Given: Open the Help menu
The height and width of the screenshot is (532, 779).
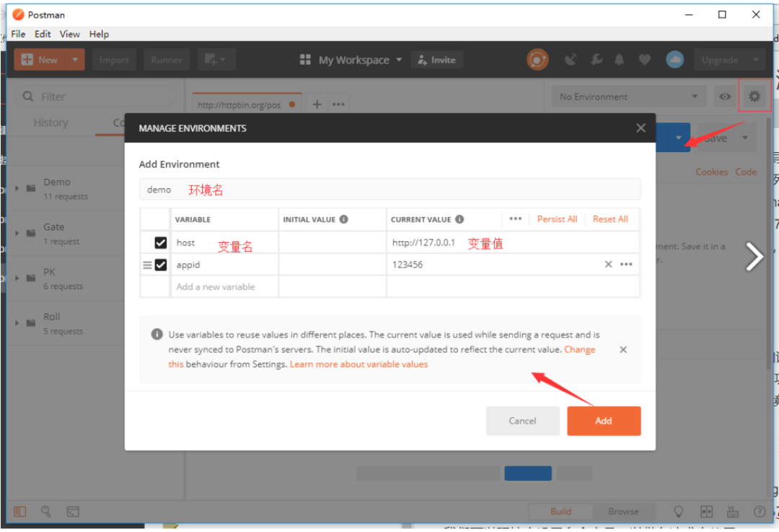Looking at the screenshot, I should 99,34.
